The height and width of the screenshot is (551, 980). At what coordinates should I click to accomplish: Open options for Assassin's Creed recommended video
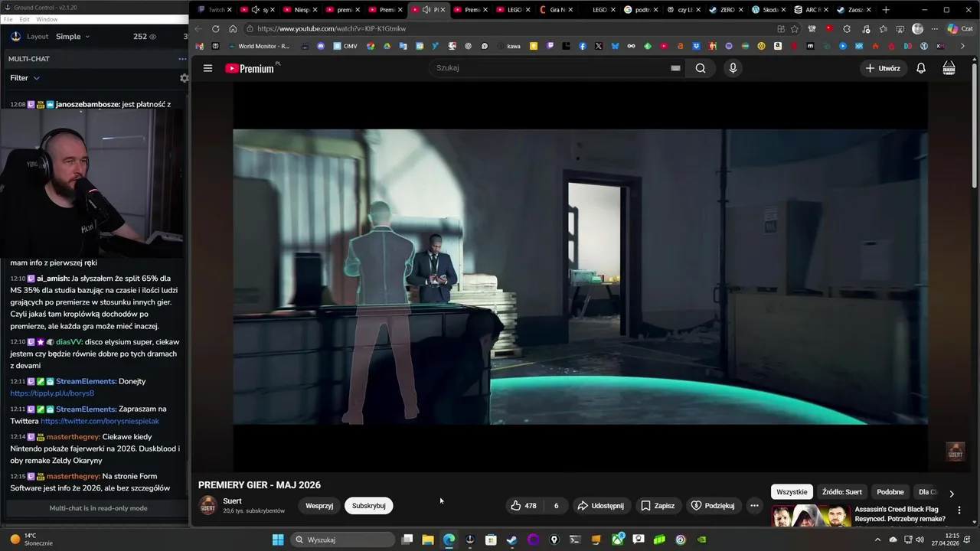959,510
